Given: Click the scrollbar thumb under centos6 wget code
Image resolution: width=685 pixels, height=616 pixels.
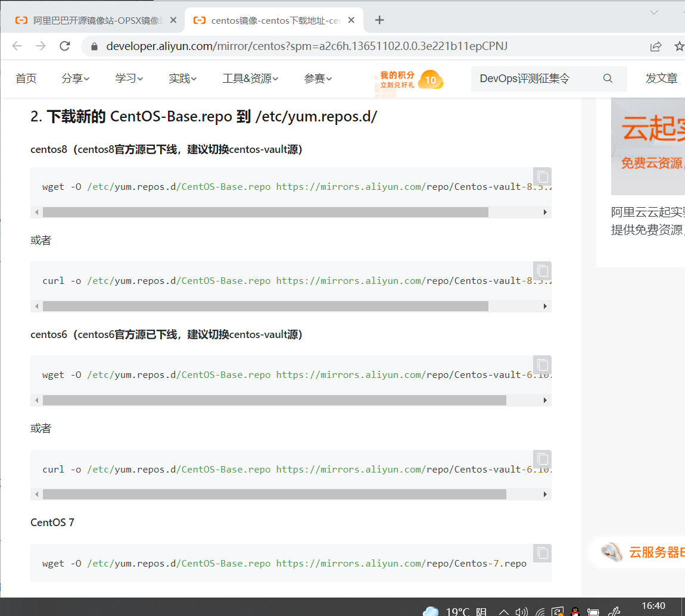Looking at the screenshot, I should click(x=275, y=401).
